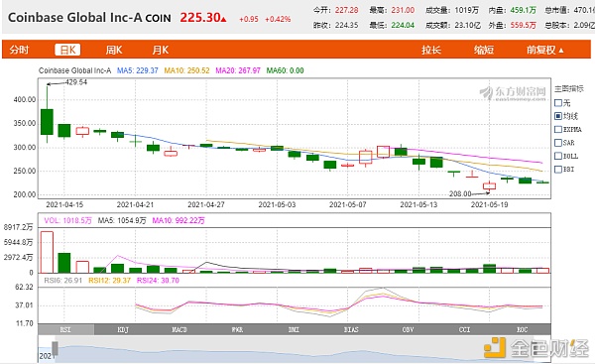
Task: Open the 月K monthly chart tab
Action: (160, 50)
